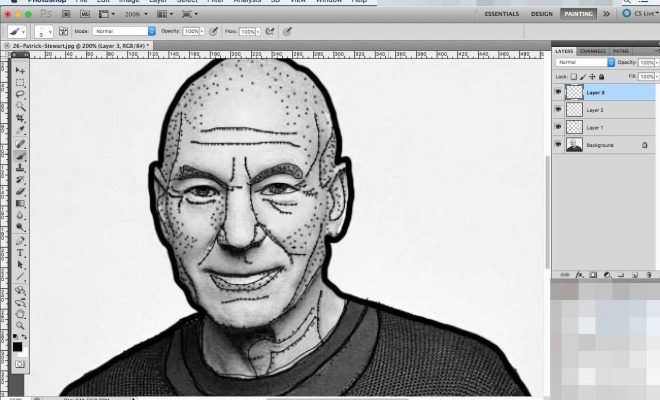Open the brush Mode dropdown
Viewport: 660px width, 400px height.
tap(124, 31)
